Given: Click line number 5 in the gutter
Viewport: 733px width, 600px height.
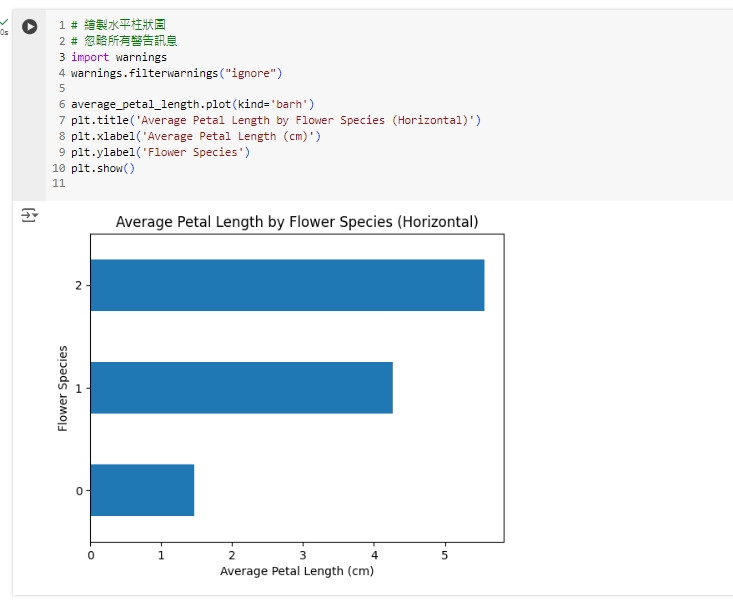Looking at the screenshot, I should point(61,88).
